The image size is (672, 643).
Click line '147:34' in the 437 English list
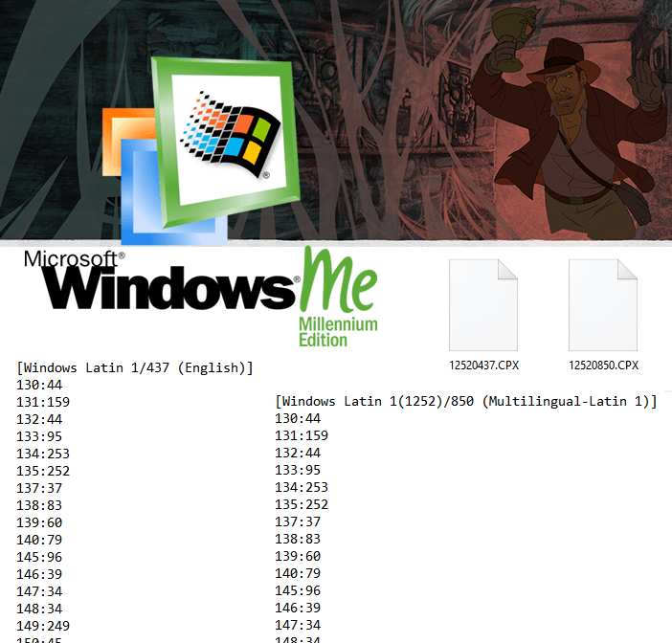point(39,591)
